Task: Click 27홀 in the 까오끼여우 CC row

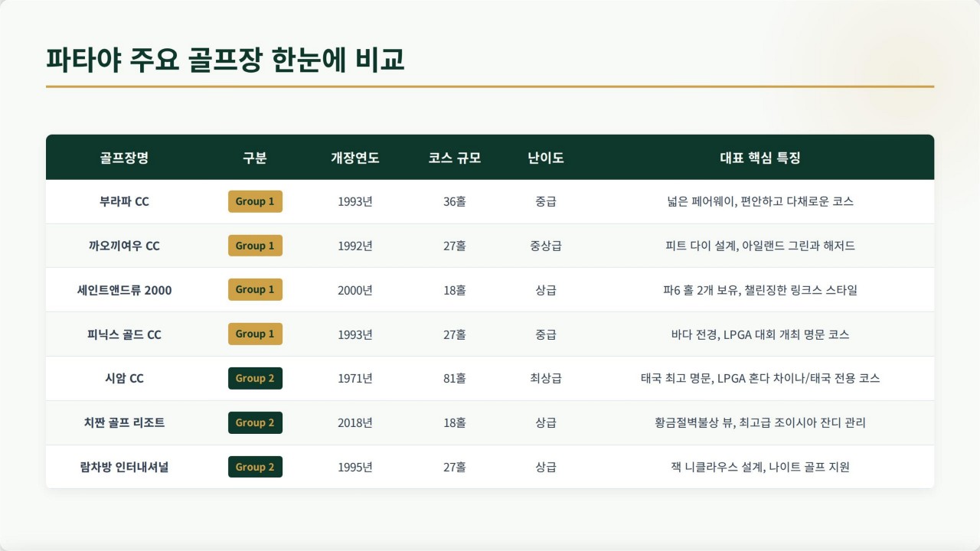Action: (455, 246)
